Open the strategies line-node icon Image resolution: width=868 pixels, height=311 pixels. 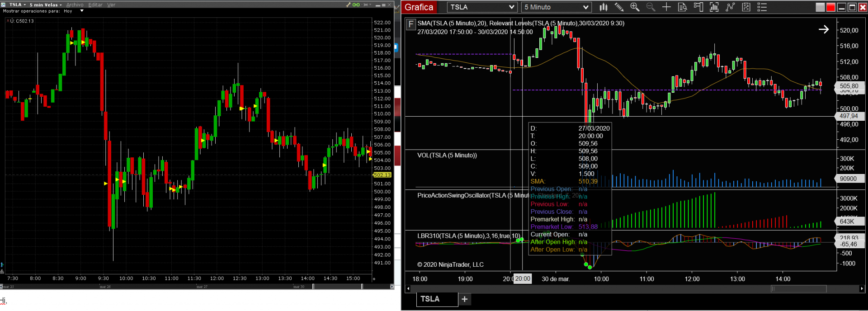click(730, 7)
